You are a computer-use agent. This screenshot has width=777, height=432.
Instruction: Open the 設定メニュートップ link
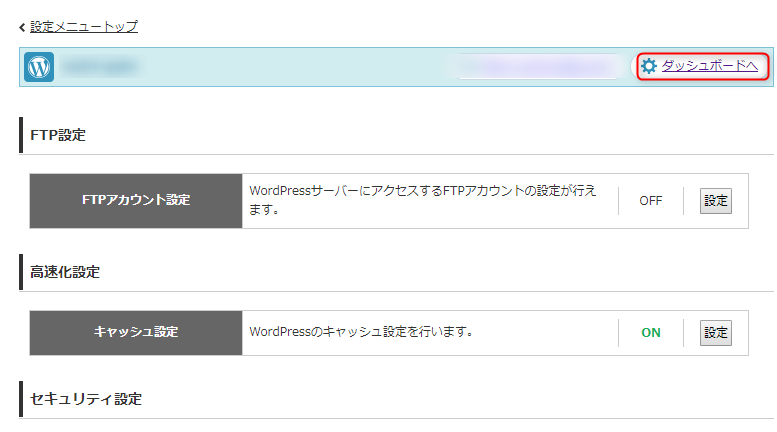(x=84, y=27)
